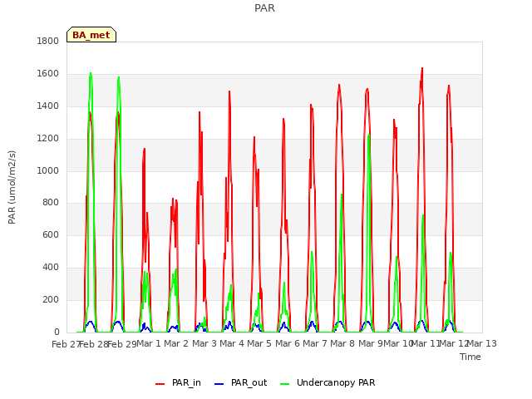Click the highest red PAR_in peak on Mar 11
The height and width of the screenshot is (399, 532).
[422, 68]
